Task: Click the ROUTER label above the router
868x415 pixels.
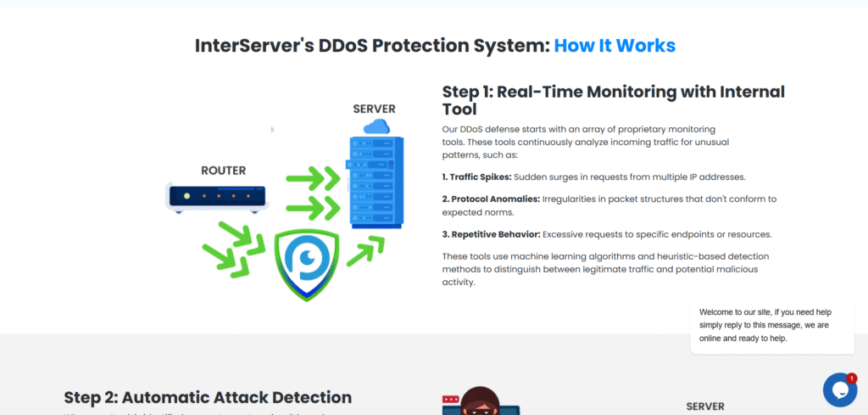Action: point(223,171)
